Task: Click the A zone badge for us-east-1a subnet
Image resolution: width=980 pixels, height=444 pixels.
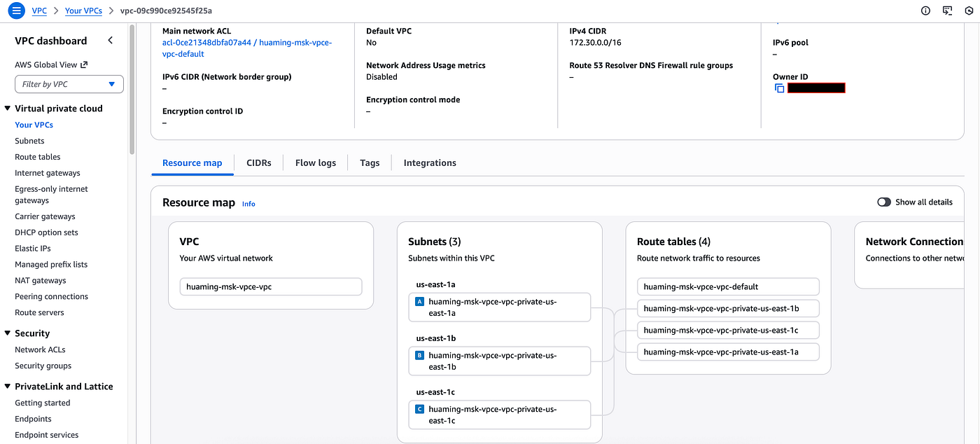Action: click(x=420, y=302)
